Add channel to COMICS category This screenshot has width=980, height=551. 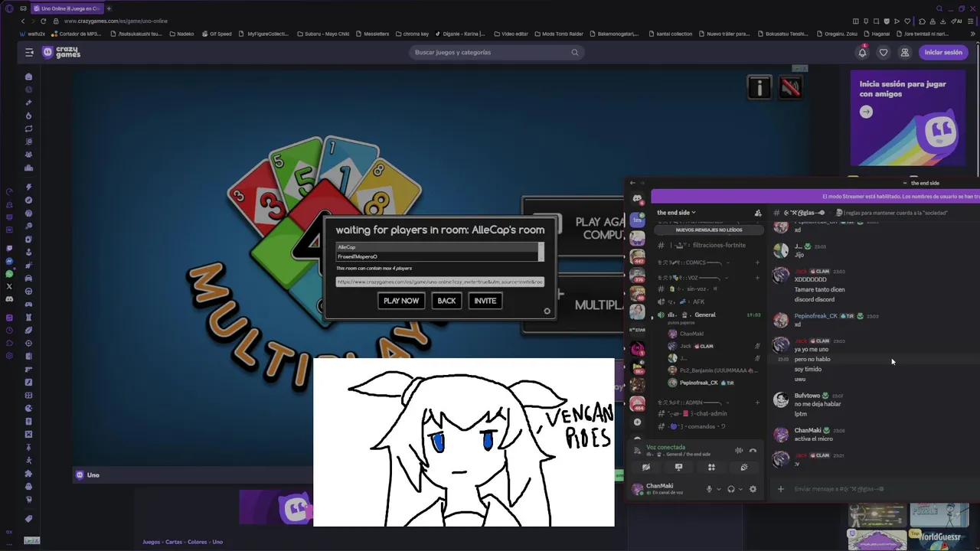[x=757, y=262]
